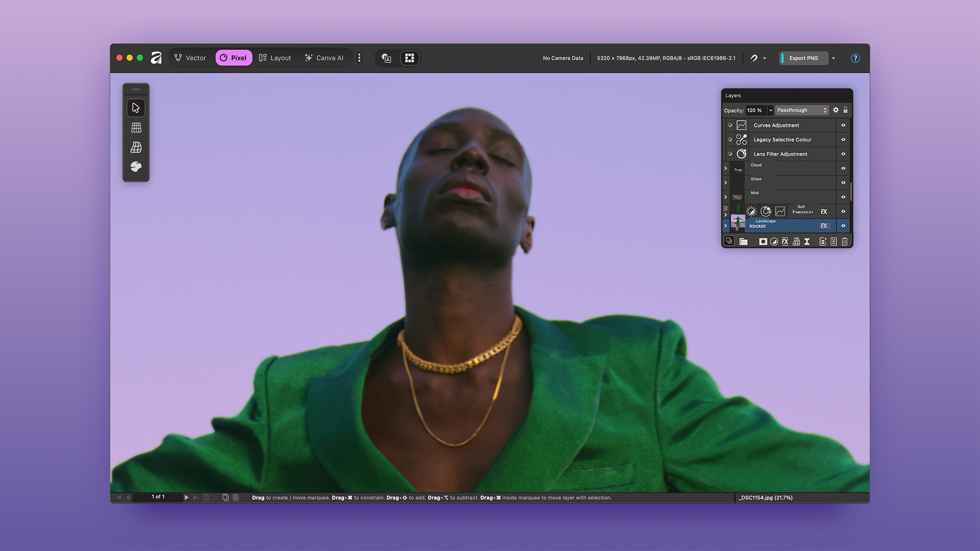Switch to the Vector persona tab
This screenshot has width=980, height=551.
coord(190,58)
